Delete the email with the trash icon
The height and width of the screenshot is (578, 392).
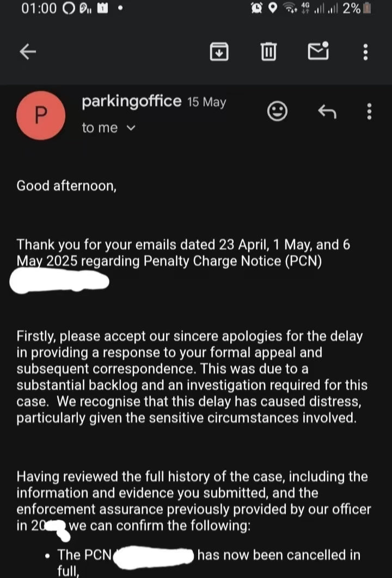click(268, 52)
